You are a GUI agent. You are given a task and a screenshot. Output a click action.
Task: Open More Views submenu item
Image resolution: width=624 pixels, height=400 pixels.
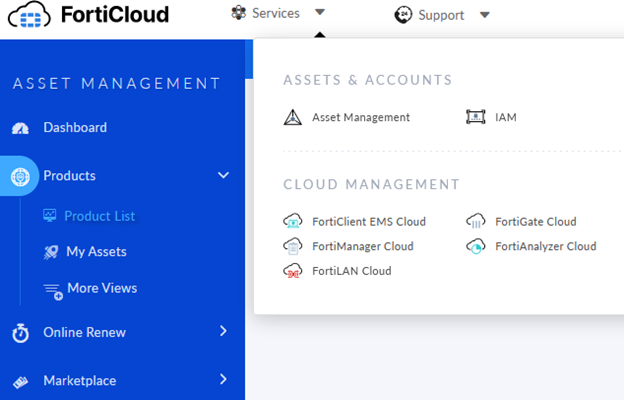tap(102, 288)
